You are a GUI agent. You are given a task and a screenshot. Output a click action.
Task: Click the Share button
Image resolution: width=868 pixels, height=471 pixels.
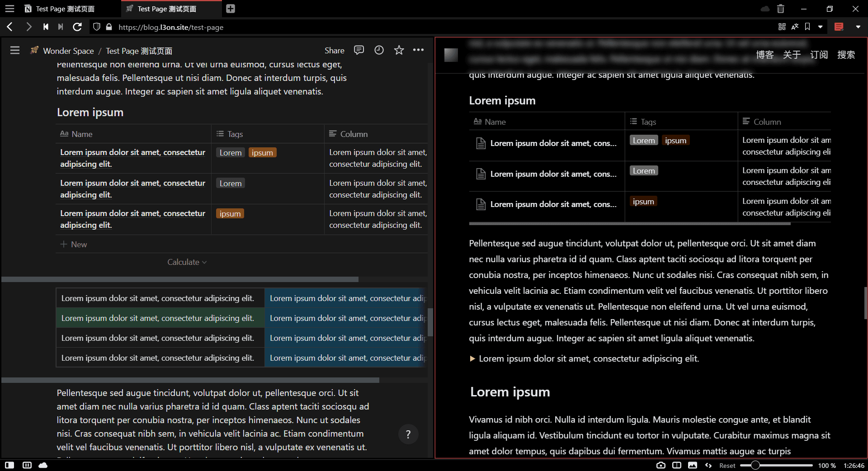tap(335, 51)
